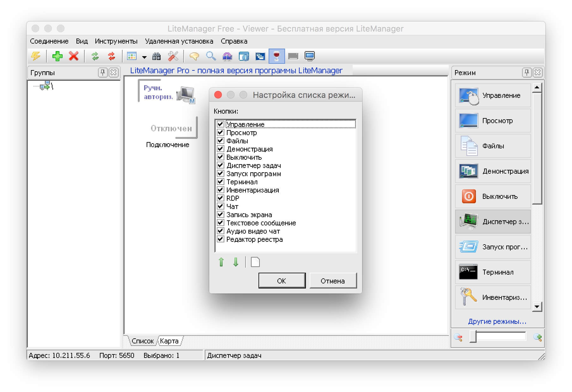Click the thumbnail view mode icon

coord(131,56)
